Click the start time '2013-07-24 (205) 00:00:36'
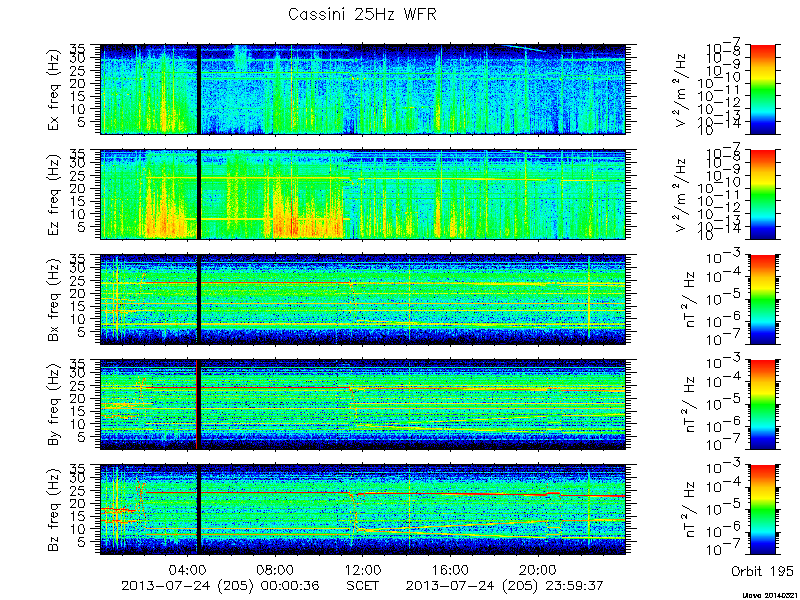800x600 pixels. pyautogui.click(x=220, y=585)
